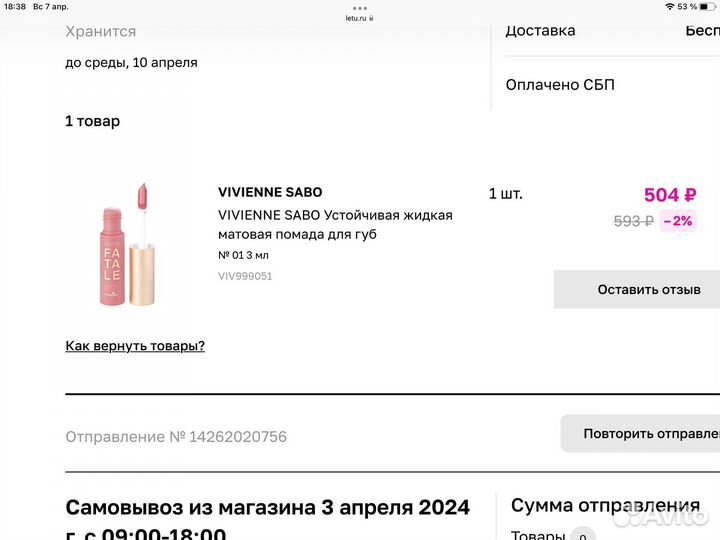Click the VIVIENNE SABO brand name
The width and height of the screenshot is (720, 540).
pos(270,192)
